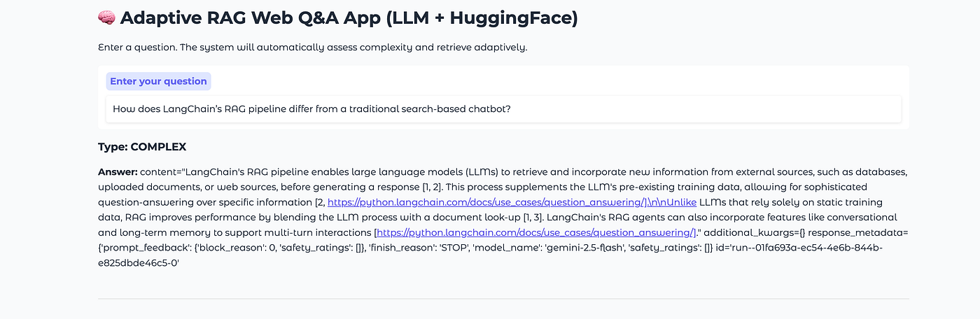The width and height of the screenshot is (980, 319).
Task: Click the run id text 'e825dbde46c5-0'
Action: (x=139, y=264)
